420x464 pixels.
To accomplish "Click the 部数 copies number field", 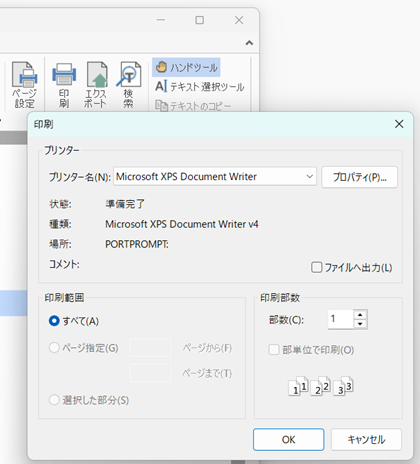I will (x=340, y=319).
